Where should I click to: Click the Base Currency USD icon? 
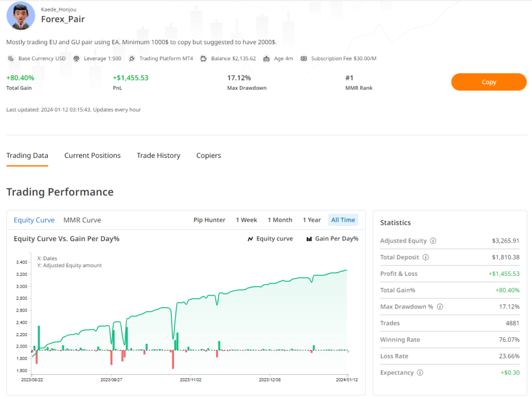pyautogui.click(x=10, y=59)
